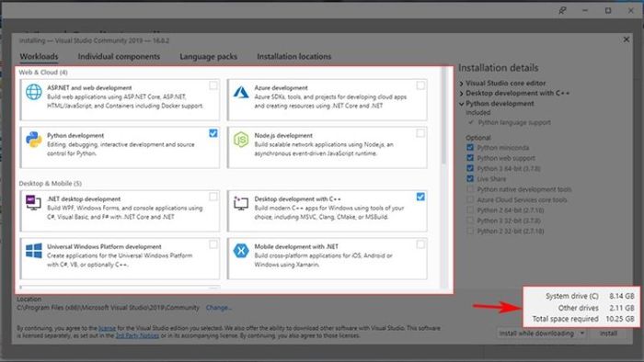Screen dimensions: 644x362
Task: Uncheck Live Share optional component
Action: 470,179
